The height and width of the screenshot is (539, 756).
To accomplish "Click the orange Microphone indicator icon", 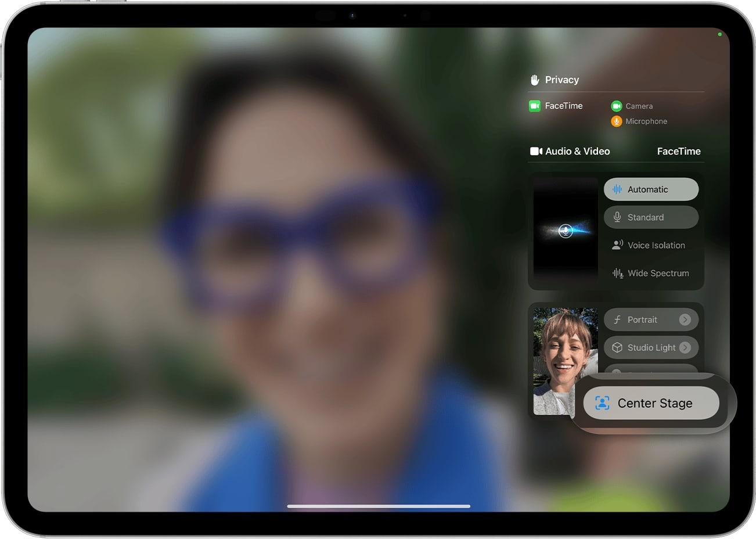I will [616, 121].
